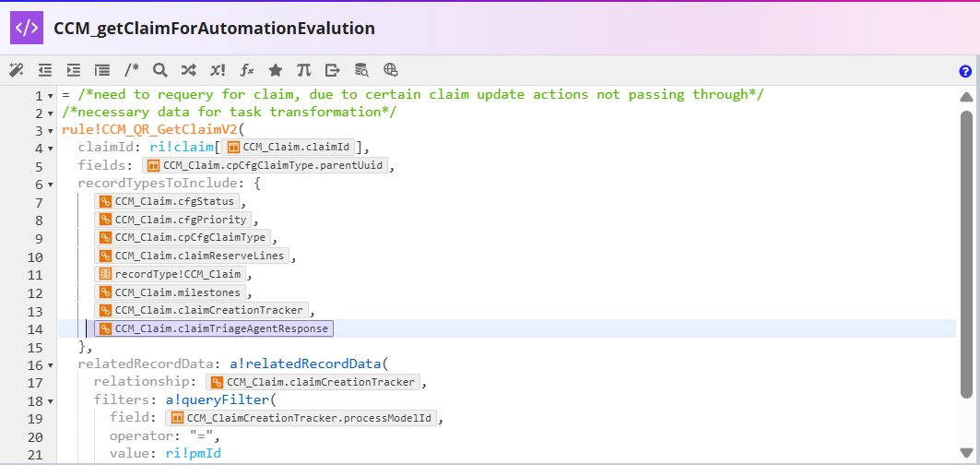
Task: Click the CCM_getClaimForAutomationEvalution title
Action: tap(215, 29)
